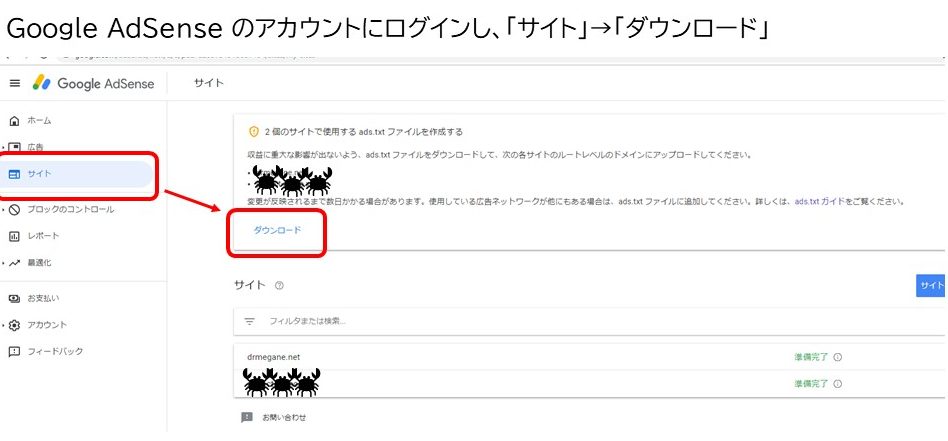This screenshot has width=948, height=441.
Task: Select the drmegane.net site row
Action: point(590,357)
